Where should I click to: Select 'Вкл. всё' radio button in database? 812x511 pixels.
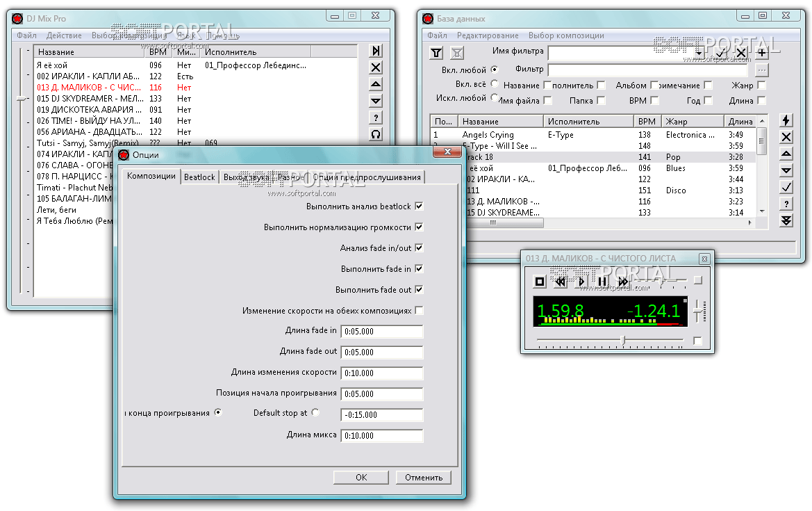click(x=494, y=83)
